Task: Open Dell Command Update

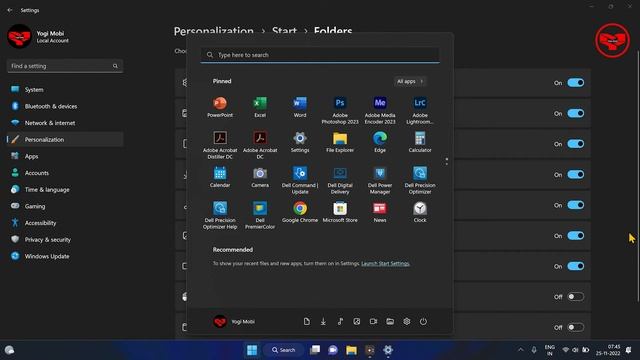Action: pos(300,180)
